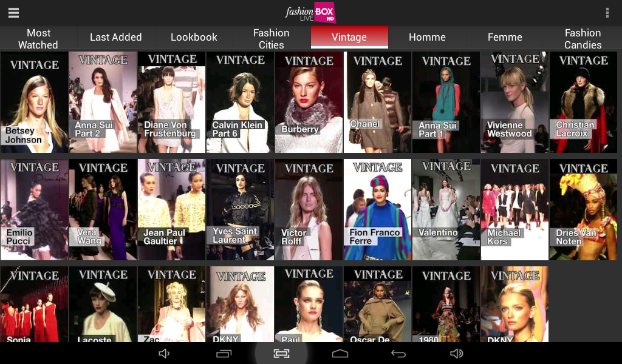Screen dimensions: 622x364
Task: Open the Sonia video in bottom row
Action: (34, 304)
